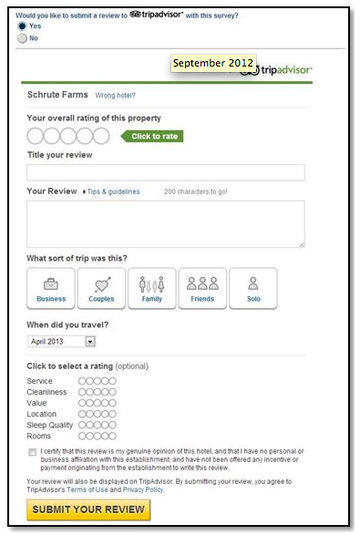Click the tripadvisor logo in header
Viewport: 360px width, 535px height.
point(276,70)
